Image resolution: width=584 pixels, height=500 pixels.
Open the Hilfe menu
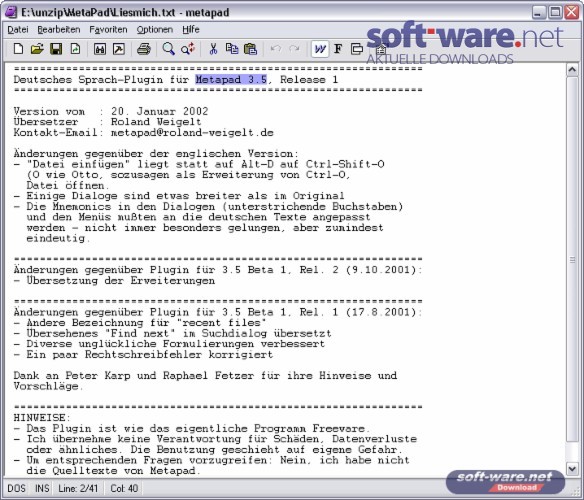point(191,29)
